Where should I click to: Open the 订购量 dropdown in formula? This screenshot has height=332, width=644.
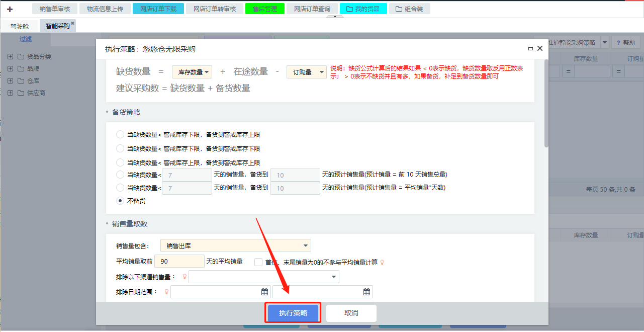307,72
